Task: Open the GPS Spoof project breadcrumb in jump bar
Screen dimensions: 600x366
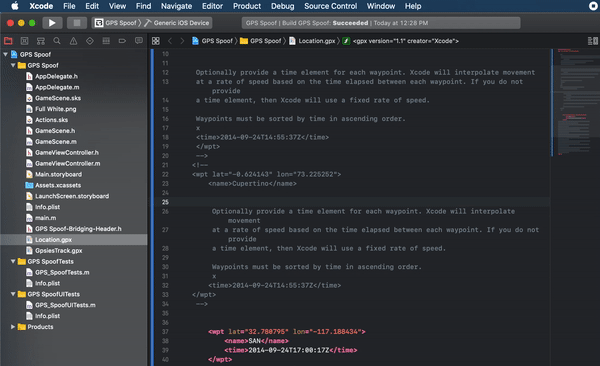Action: (212, 41)
